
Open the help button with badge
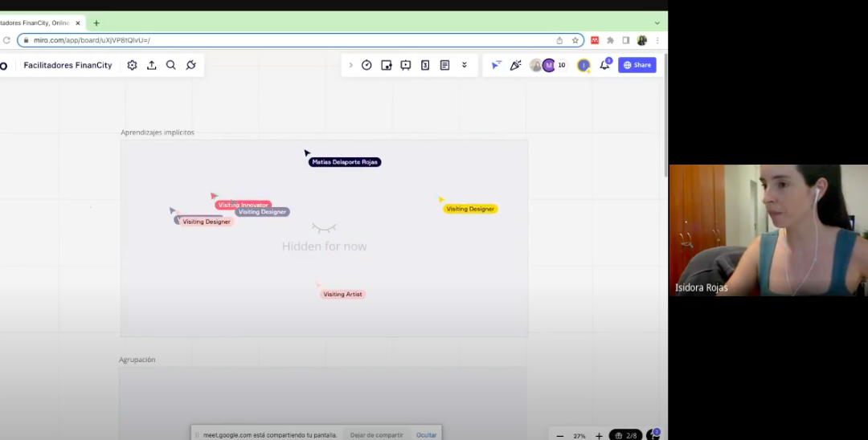pyautogui.click(x=653, y=435)
